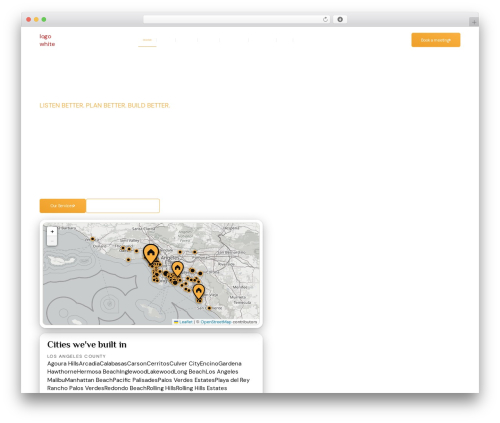Click the dot marker near San Clemente

pyautogui.click(x=209, y=308)
